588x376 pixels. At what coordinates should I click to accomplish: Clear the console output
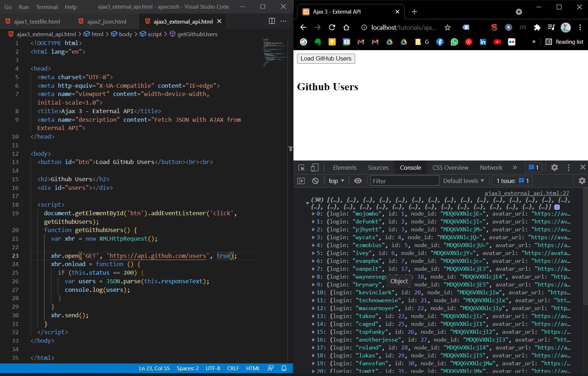coord(315,181)
